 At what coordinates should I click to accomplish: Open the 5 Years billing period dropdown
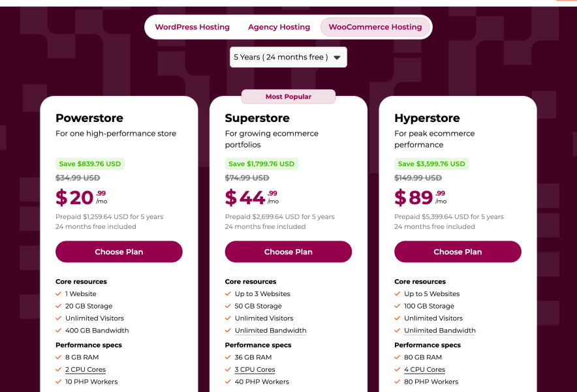288,57
